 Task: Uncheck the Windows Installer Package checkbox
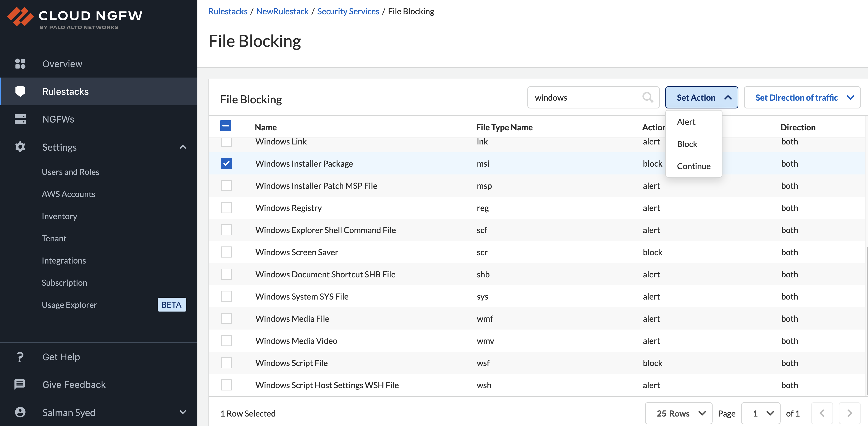[226, 164]
